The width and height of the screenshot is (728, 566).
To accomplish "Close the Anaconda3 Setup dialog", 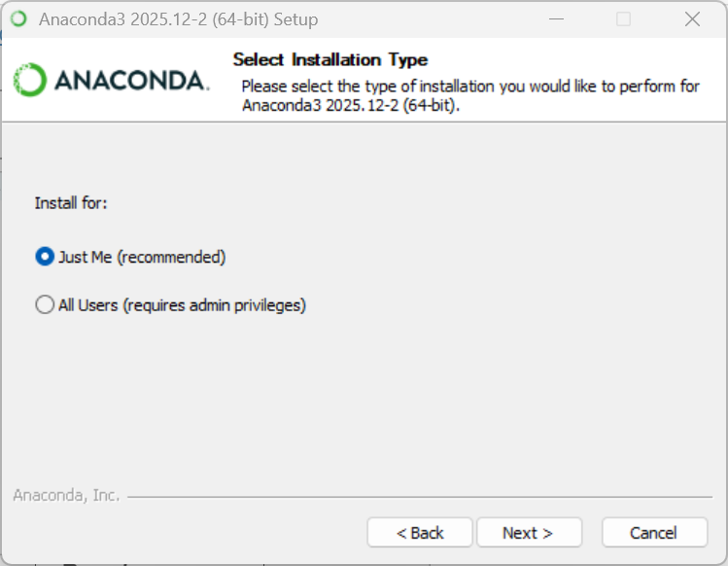I will coord(692,19).
